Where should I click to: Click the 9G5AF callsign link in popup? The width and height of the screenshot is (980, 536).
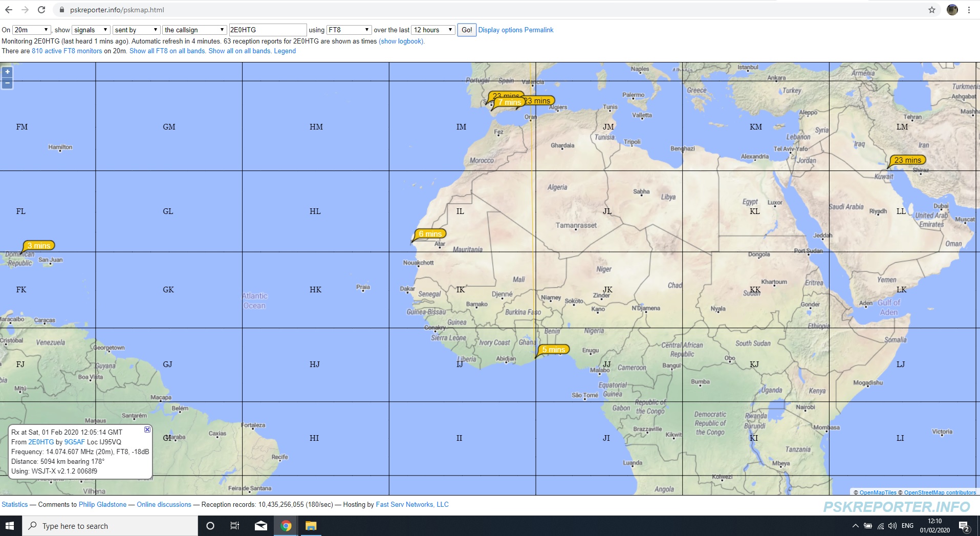[x=75, y=442]
